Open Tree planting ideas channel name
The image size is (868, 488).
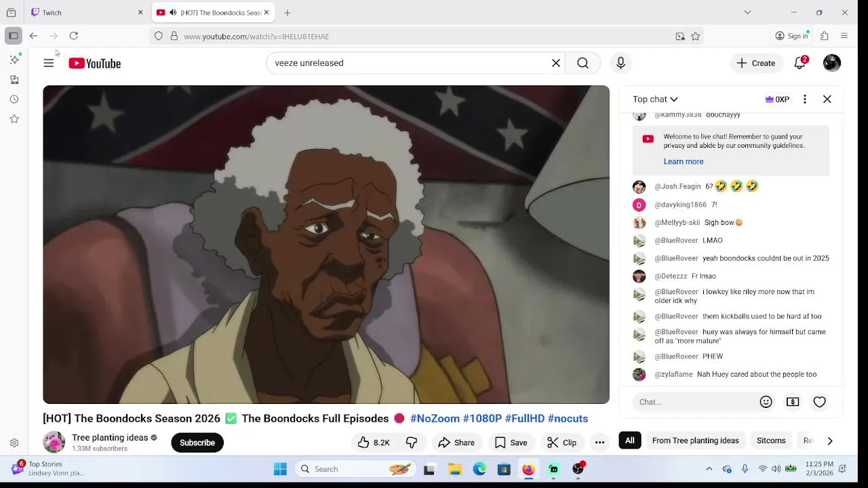(110, 438)
